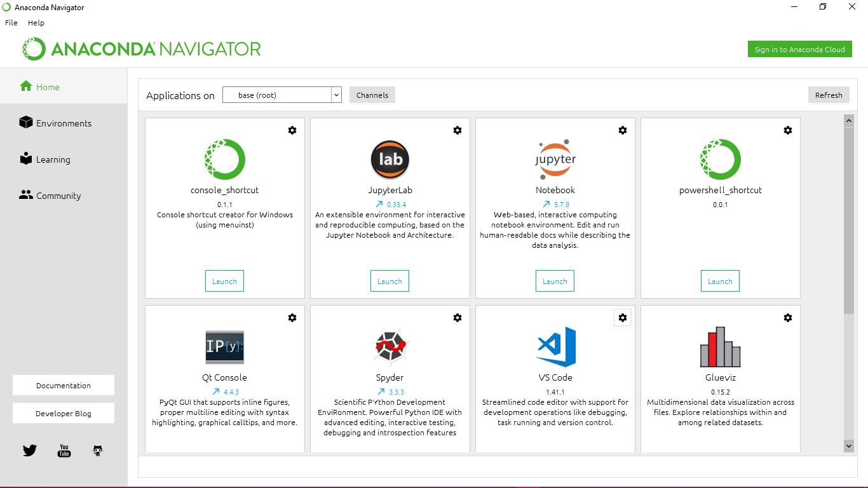Open gear options for console_shortcut
Image resolution: width=868 pixels, height=488 pixels.
[x=292, y=130]
